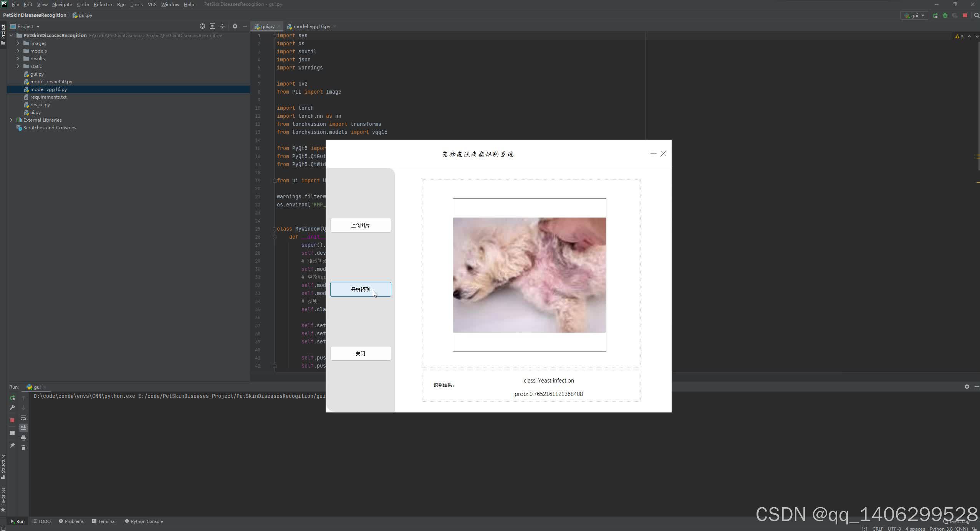
Task: Rerun gui from the Run panel
Action: [x=12, y=398]
